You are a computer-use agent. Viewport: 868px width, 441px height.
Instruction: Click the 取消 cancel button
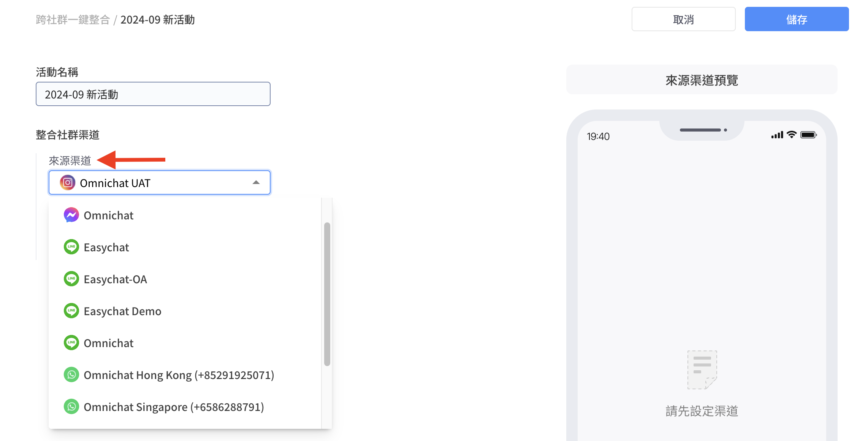tap(683, 19)
